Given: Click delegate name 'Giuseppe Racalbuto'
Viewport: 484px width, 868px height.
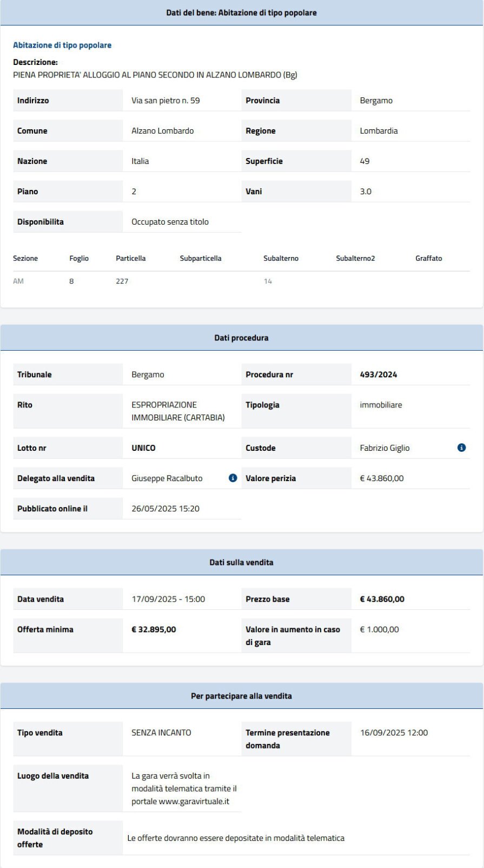Looking at the screenshot, I should tap(167, 478).
